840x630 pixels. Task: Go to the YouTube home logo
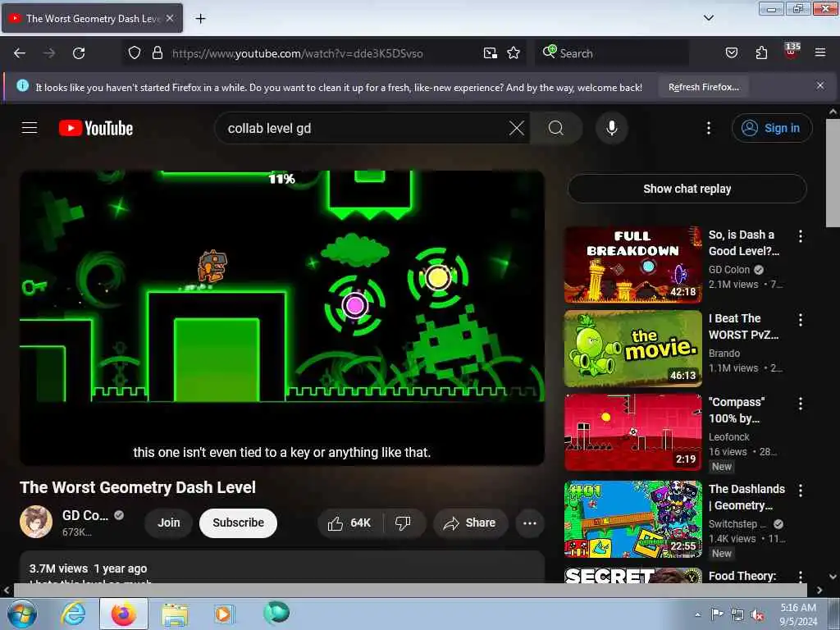(96, 129)
